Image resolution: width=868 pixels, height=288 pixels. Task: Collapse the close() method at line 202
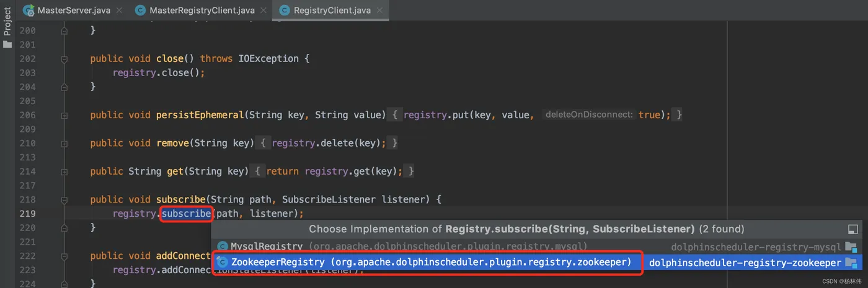tap(64, 59)
